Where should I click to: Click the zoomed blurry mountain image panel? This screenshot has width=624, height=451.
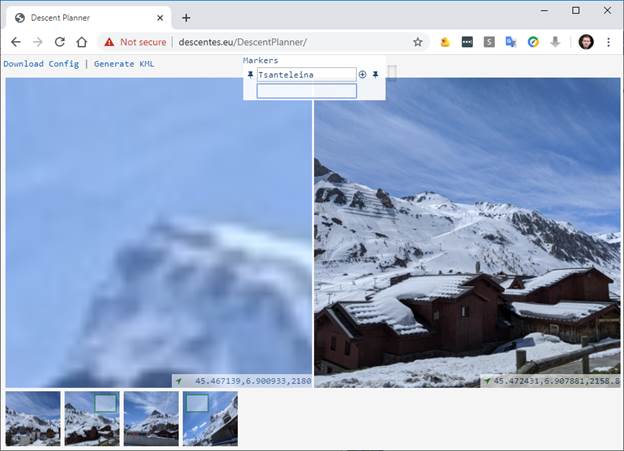click(159, 232)
